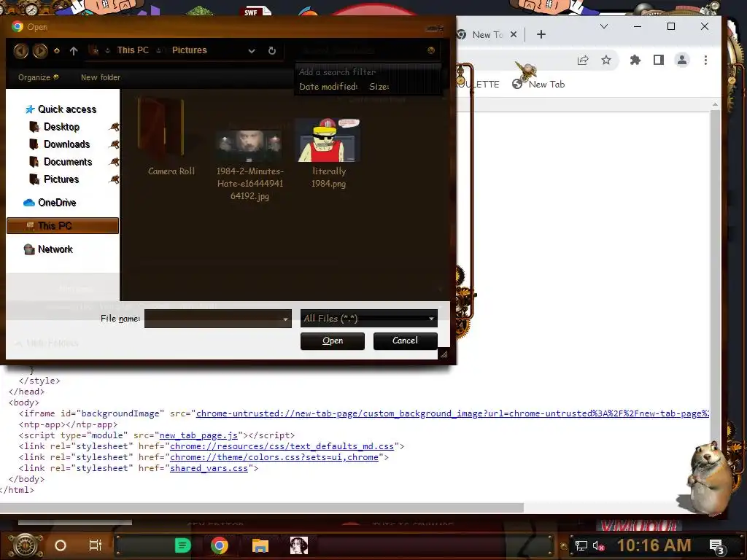Expand the File name dropdown arrow
747x560 pixels.
click(x=285, y=319)
